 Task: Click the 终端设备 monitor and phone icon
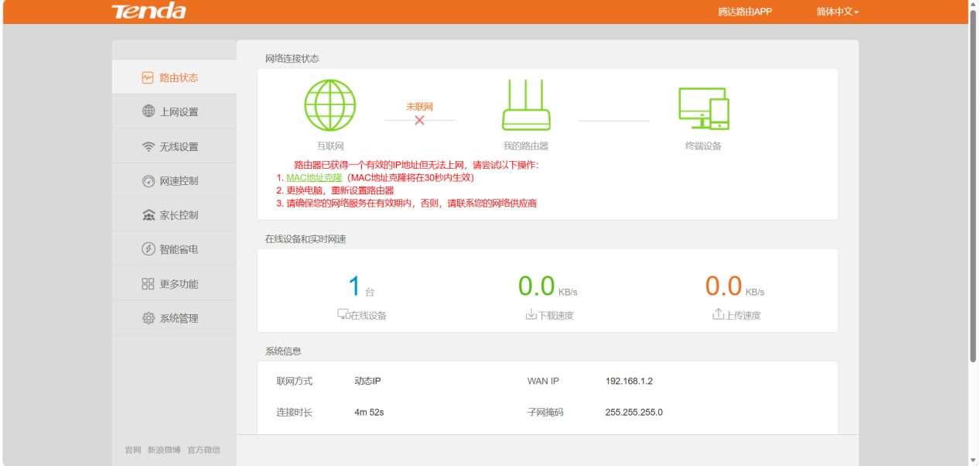(704, 108)
